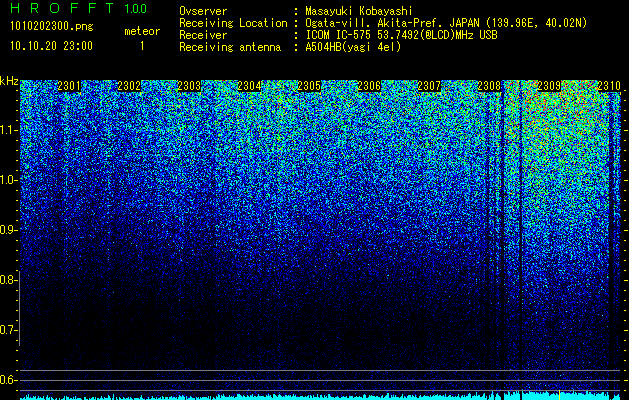The width and height of the screenshot is (629, 400).
Task: Click the 2302 time marker
Action: coord(129,86)
